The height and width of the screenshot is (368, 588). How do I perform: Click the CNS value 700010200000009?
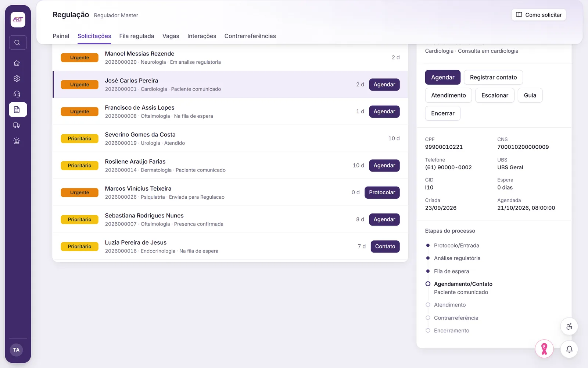tap(523, 147)
